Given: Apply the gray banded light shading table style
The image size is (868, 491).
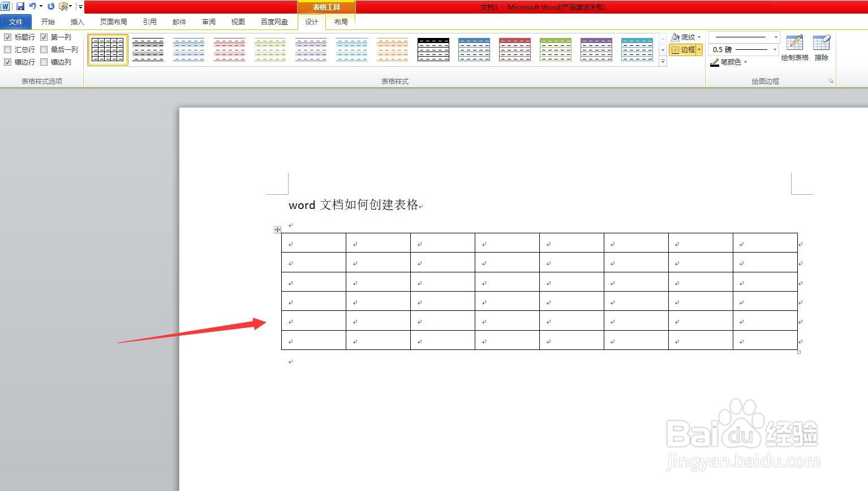Looking at the screenshot, I should coord(148,50).
